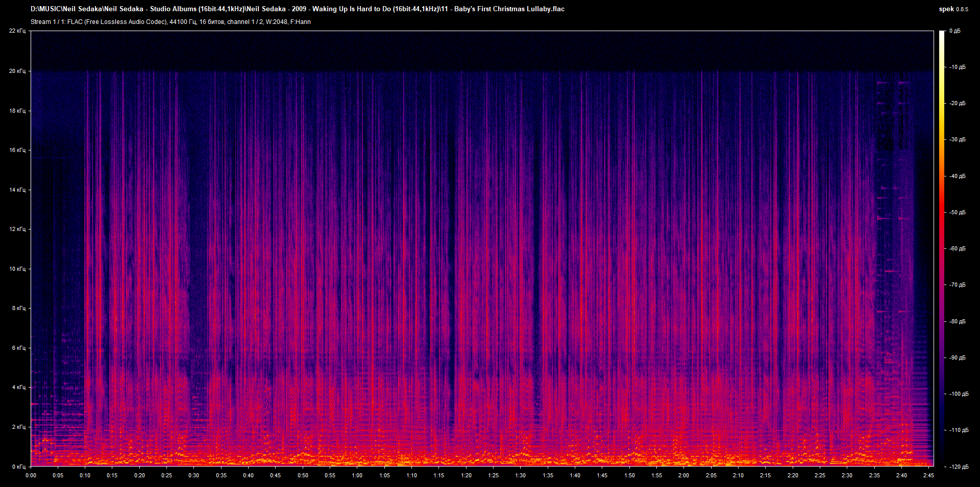The height and width of the screenshot is (487, 980).
Task: Click the '-50 дБ' scale label
Action: [x=958, y=212]
